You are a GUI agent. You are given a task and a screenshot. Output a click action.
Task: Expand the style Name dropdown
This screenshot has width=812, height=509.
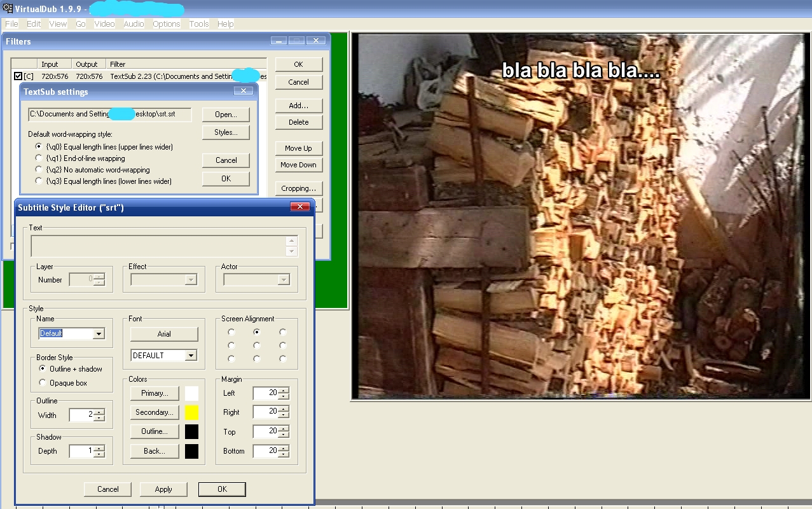(99, 334)
